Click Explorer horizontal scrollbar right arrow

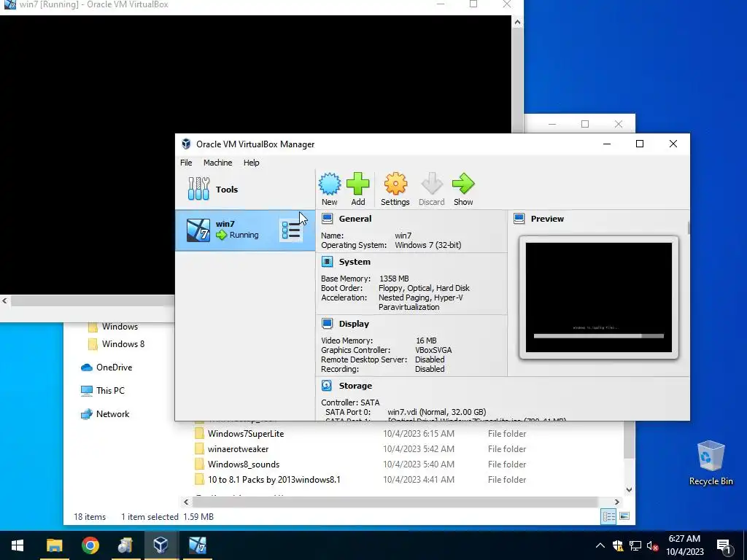coord(616,502)
